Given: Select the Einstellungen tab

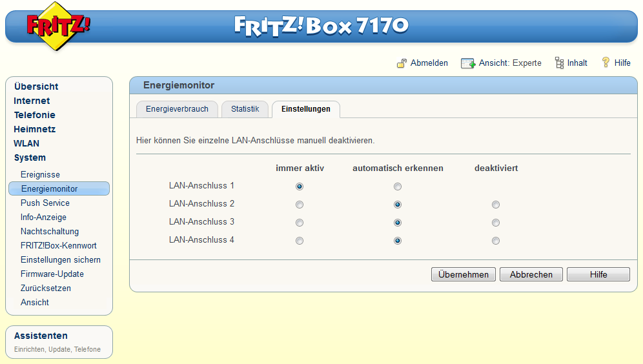Looking at the screenshot, I should tap(306, 109).
